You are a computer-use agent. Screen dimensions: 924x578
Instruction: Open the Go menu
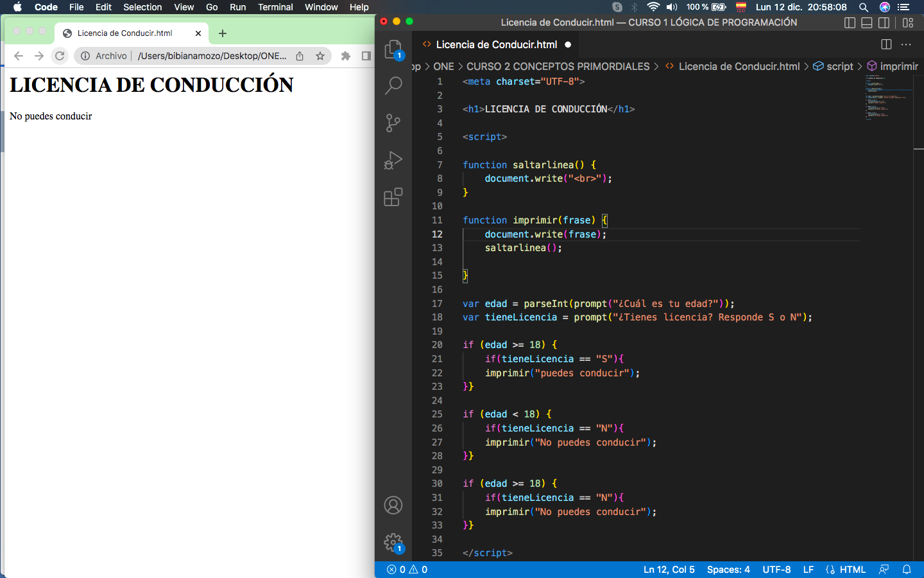click(212, 7)
